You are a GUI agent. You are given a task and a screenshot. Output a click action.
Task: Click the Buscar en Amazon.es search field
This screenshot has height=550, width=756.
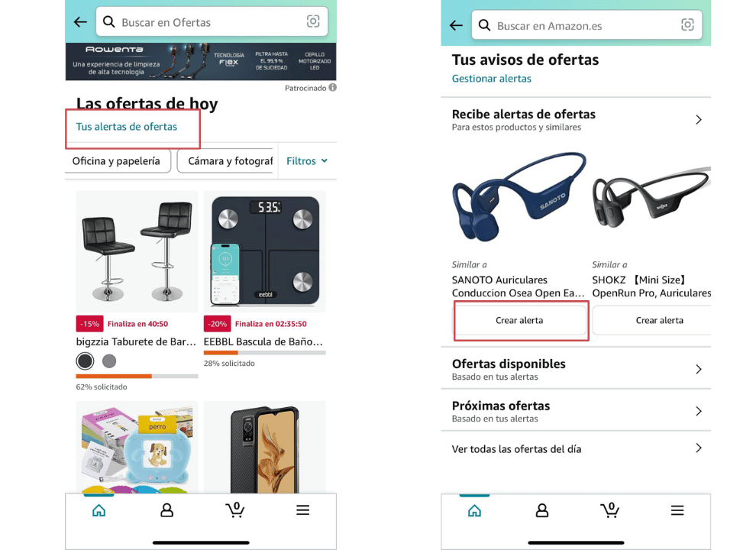pyautogui.click(x=586, y=25)
